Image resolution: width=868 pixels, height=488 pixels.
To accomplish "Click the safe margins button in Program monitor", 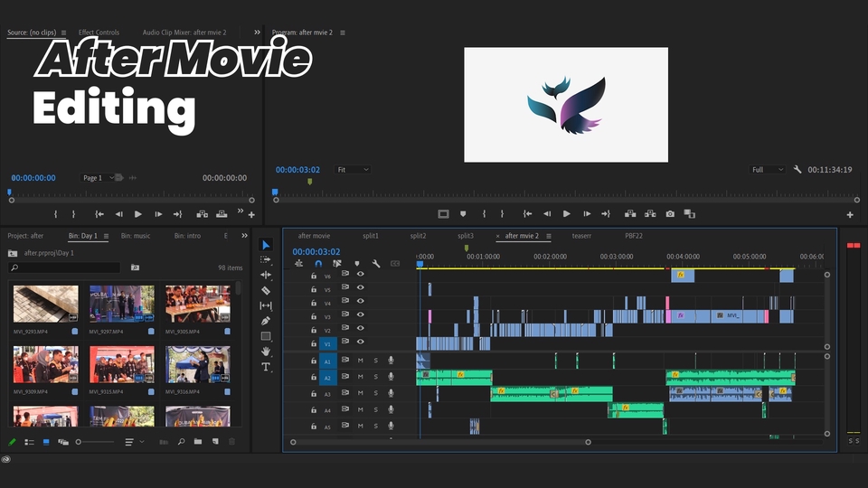I will 443,214.
